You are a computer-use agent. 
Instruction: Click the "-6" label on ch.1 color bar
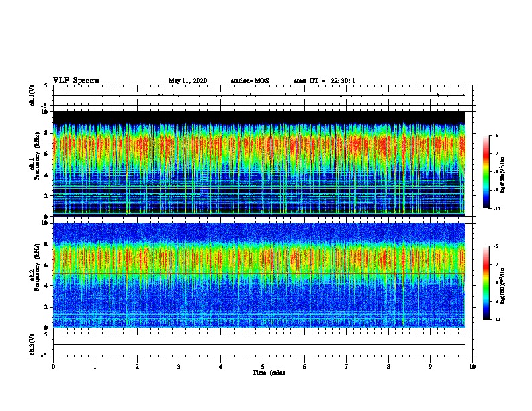tap(496, 135)
